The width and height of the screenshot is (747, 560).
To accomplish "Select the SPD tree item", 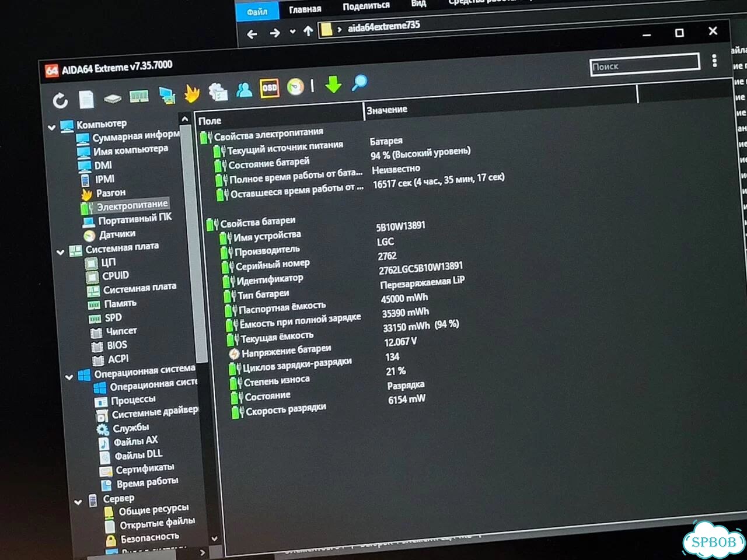I will point(106,318).
